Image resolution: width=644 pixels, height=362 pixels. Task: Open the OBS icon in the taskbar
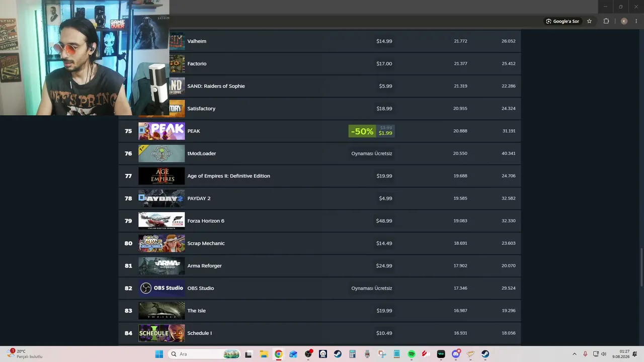(x=308, y=354)
